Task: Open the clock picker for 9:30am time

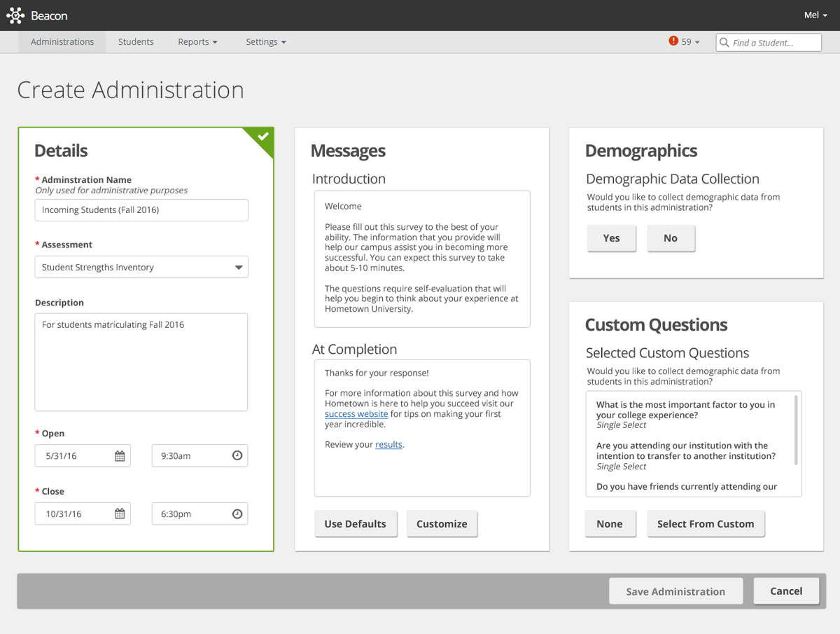Action: click(237, 455)
